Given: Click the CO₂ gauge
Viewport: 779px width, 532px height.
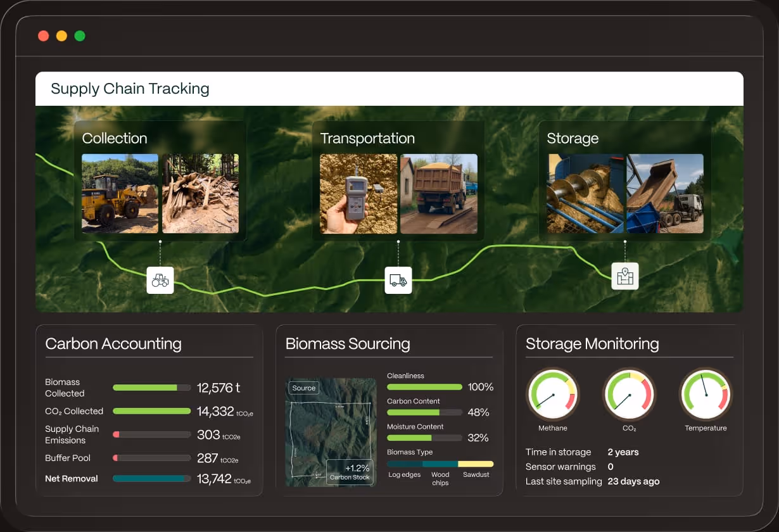Looking at the screenshot, I should (x=630, y=395).
